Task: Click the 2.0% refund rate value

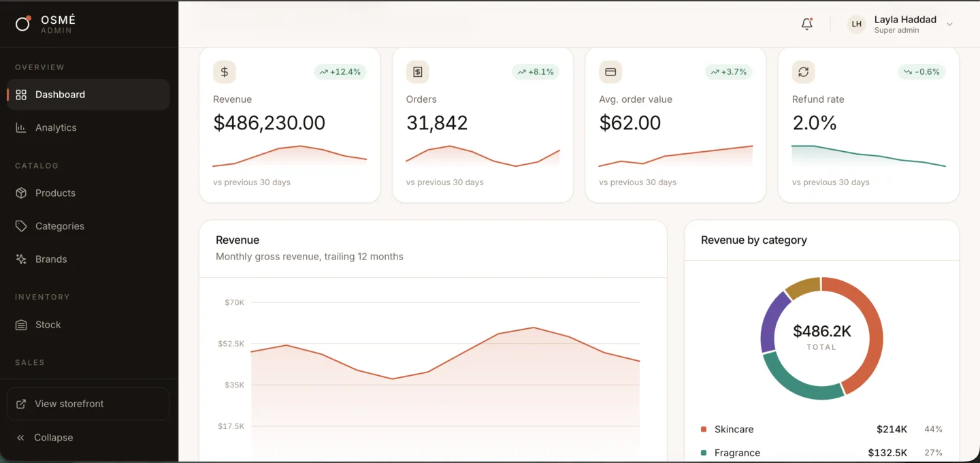Action: coord(815,123)
